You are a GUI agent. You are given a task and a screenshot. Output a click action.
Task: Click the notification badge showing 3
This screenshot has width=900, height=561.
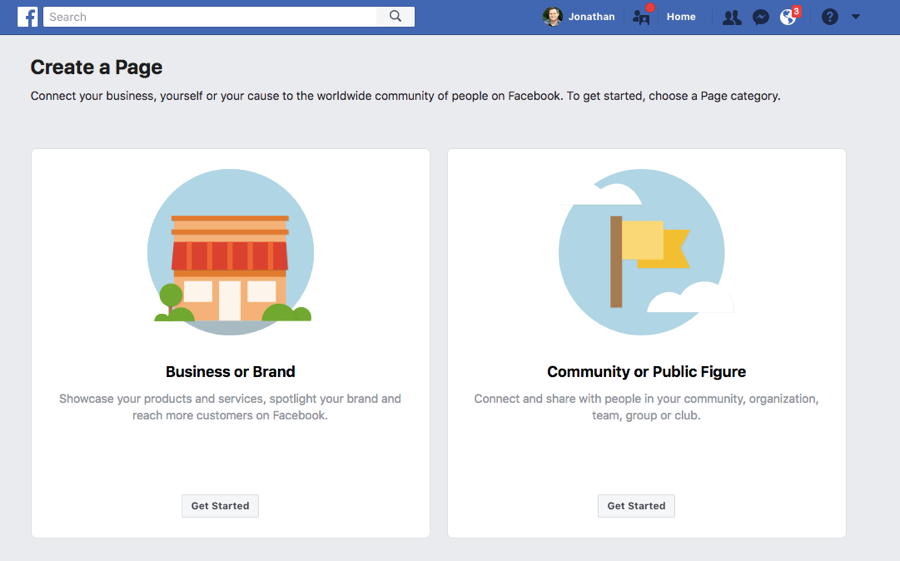tap(796, 11)
